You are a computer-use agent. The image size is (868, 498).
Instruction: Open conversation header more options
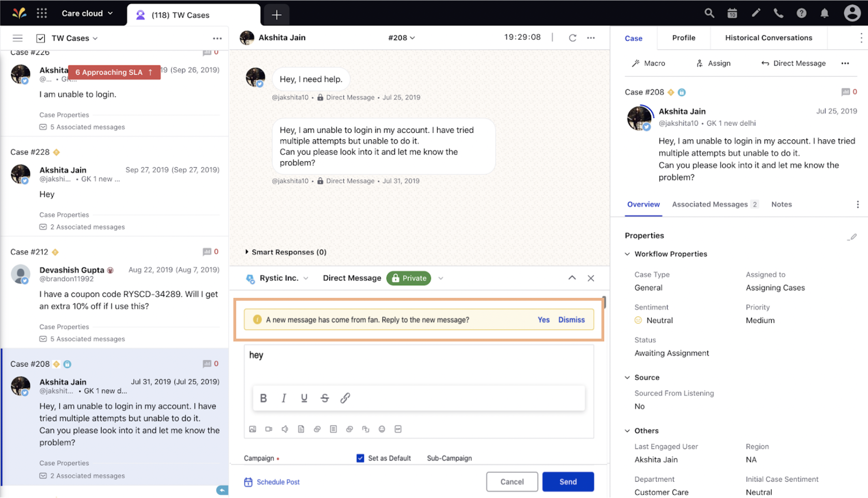(591, 37)
